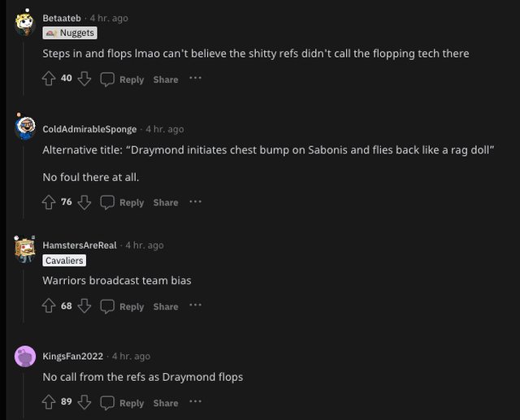
Task: Reply to HamstersAreReal's comment
Action: coord(122,306)
